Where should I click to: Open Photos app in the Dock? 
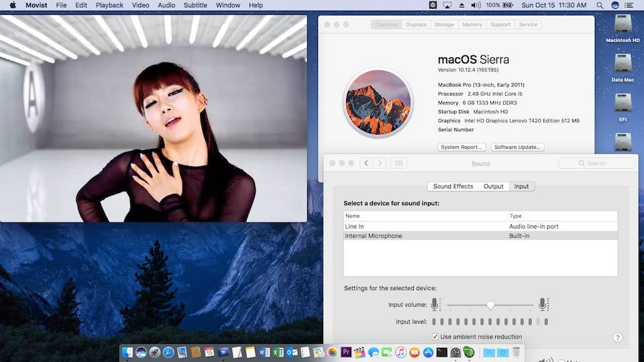click(332, 352)
